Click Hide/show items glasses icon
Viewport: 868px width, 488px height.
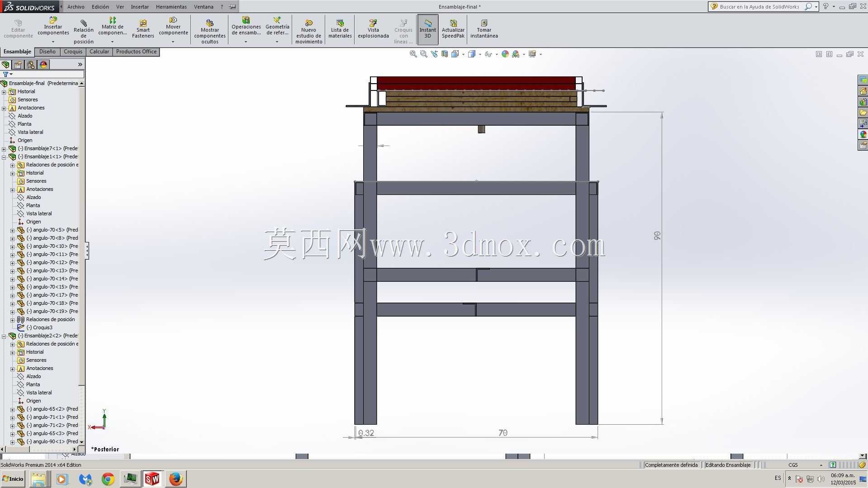point(488,54)
